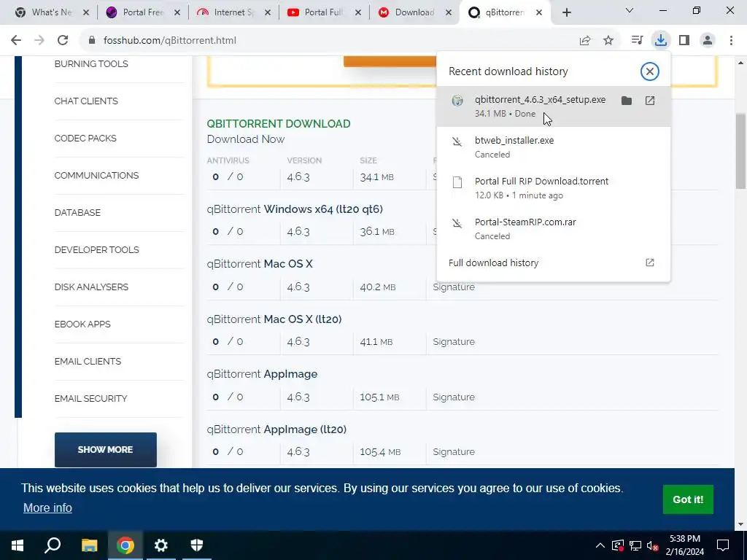Switch to the Portal Free tab

tap(143, 12)
